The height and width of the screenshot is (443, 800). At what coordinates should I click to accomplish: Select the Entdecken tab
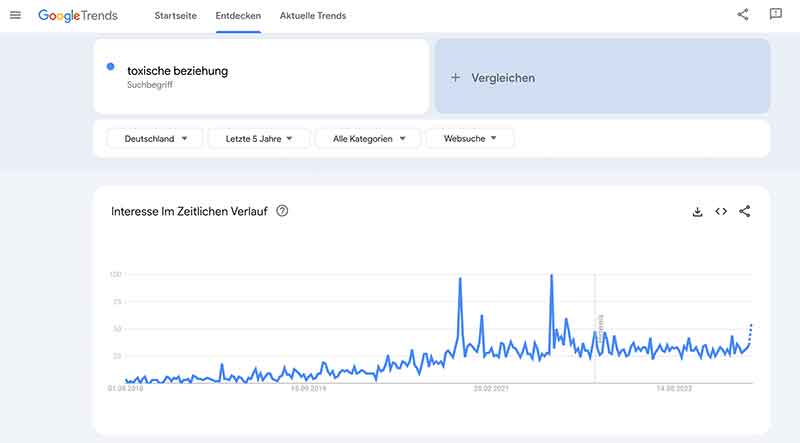238,16
